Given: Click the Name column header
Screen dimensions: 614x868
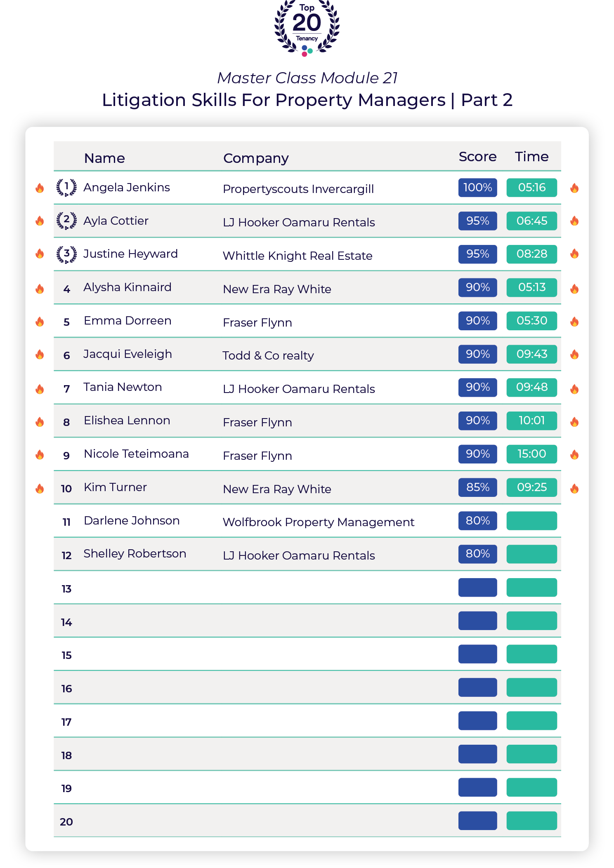Looking at the screenshot, I should pos(104,158).
